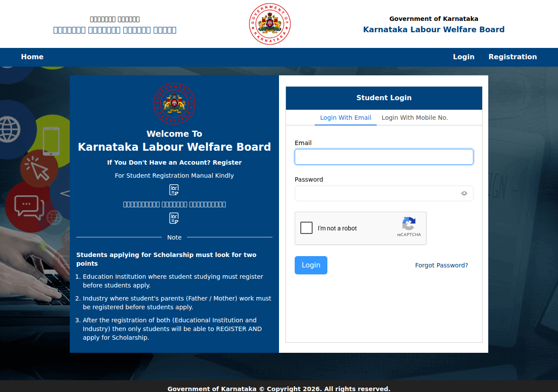The height and width of the screenshot is (392, 558).
Task: Click the note starting 'Industry where student's parents'
Action: tap(177, 303)
